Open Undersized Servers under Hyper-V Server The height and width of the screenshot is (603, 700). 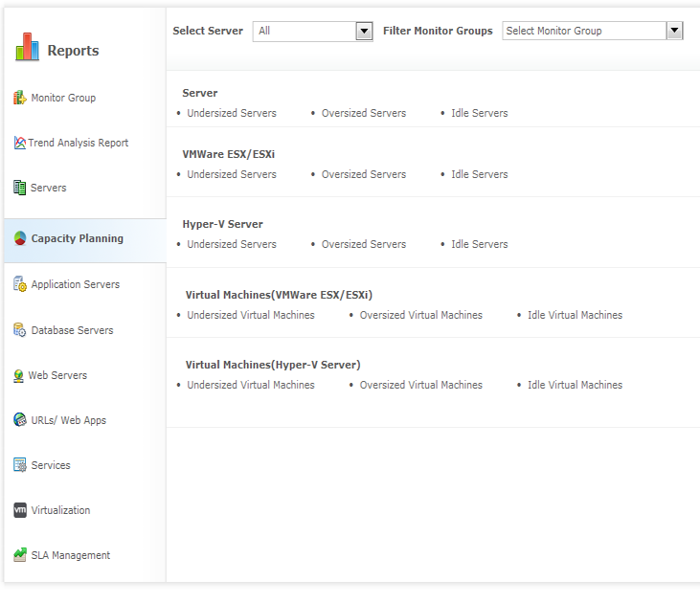pyautogui.click(x=232, y=245)
